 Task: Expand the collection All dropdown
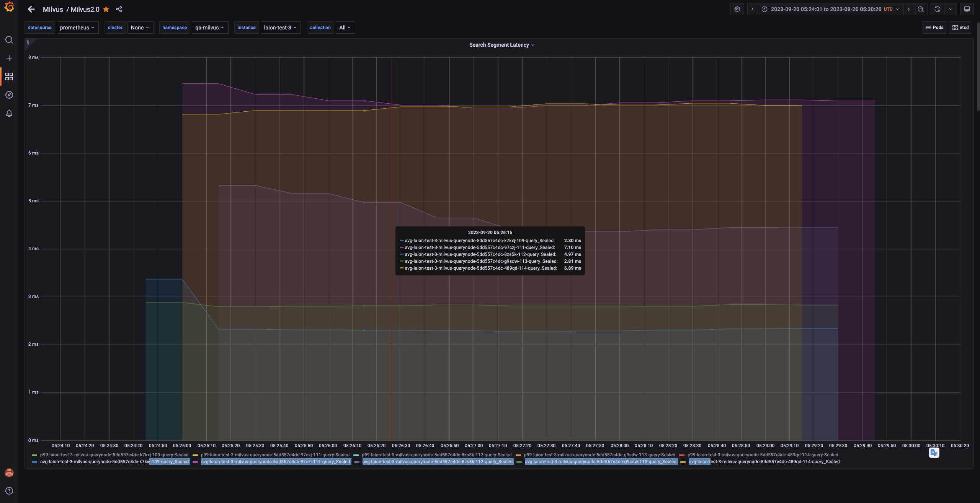[344, 27]
